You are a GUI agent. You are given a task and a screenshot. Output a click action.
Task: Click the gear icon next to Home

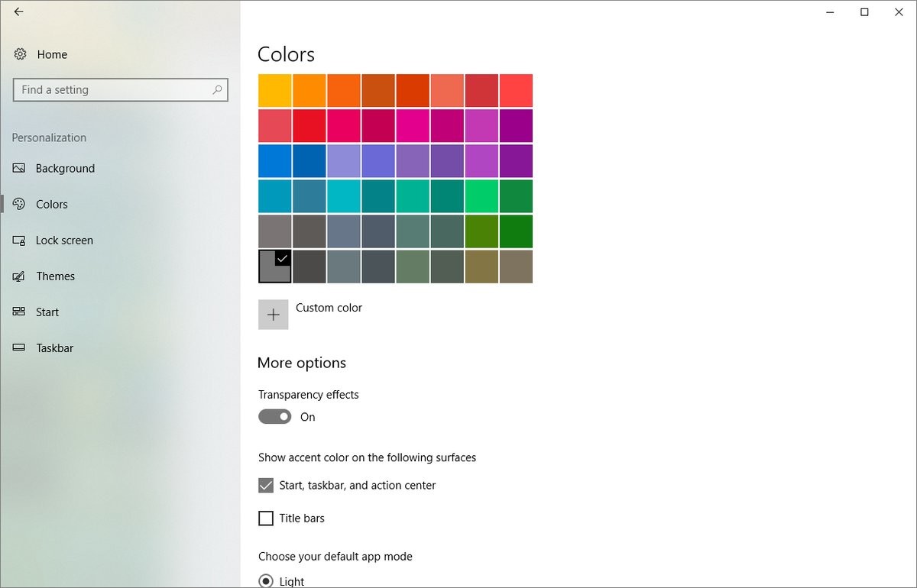coord(19,54)
